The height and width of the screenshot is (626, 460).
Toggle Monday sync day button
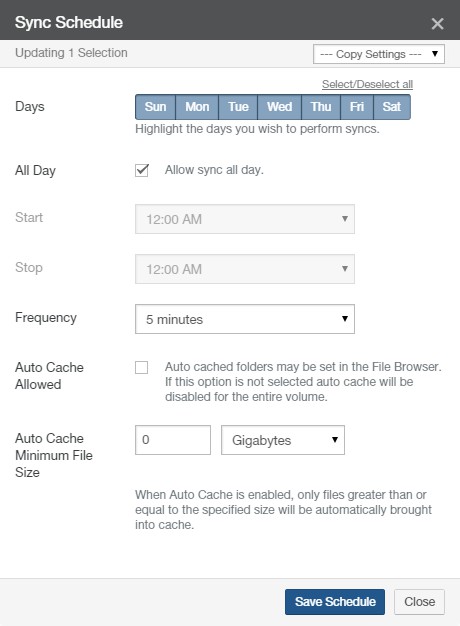pyautogui.click(x=197, y=107)
